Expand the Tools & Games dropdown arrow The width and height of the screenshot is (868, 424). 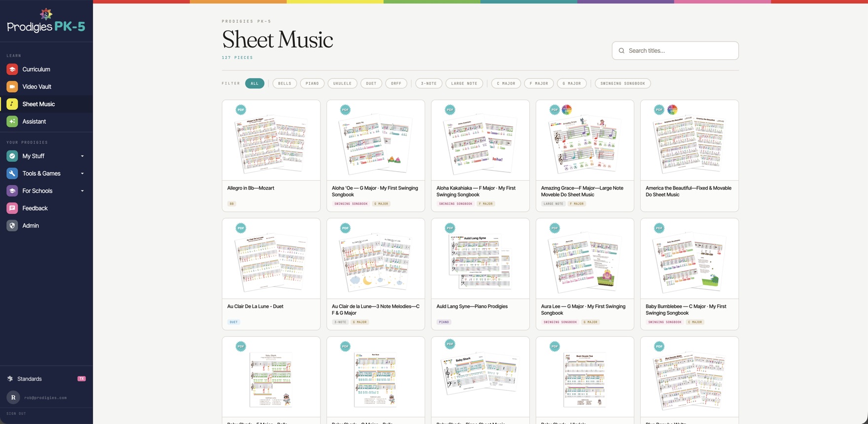(82, 173)
